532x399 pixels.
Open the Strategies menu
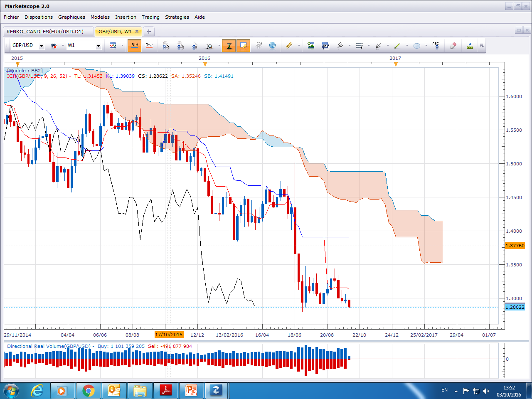pos(177,17)
